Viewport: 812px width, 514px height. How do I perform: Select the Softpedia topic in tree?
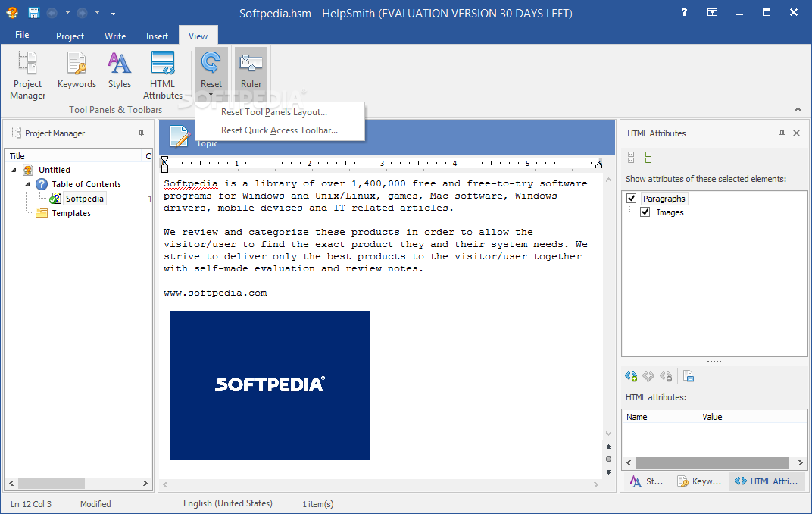click(84, 199)
